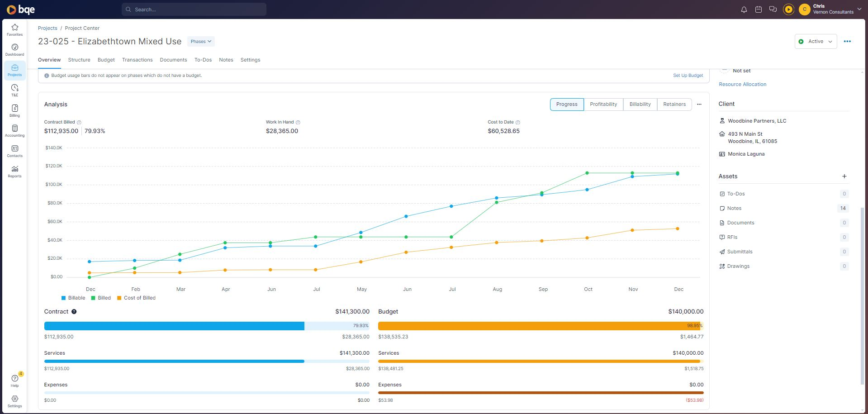
Task: Open the Analysis chart ellipsis menu
Action: tap(699, 105)
